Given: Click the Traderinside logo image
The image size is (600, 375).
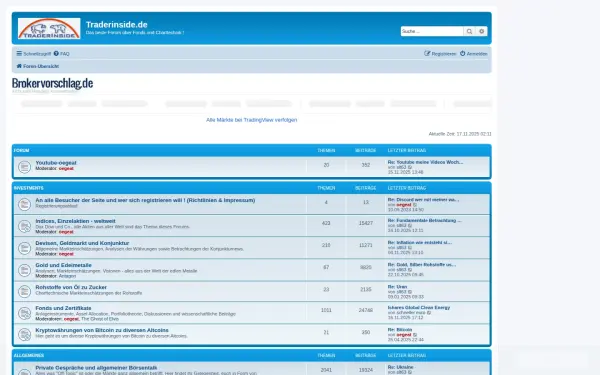Looking at the screenshot, I should [x=49, y=28].
